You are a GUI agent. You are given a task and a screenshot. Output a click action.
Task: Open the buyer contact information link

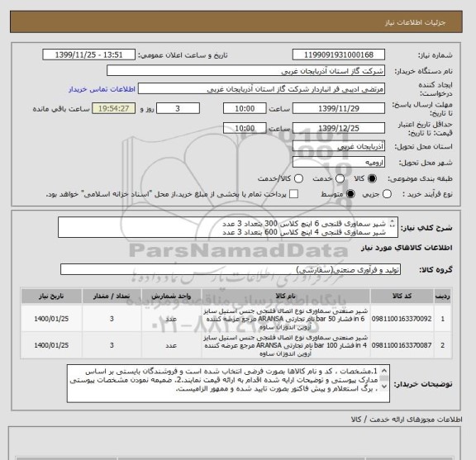(x=102, y=89)
